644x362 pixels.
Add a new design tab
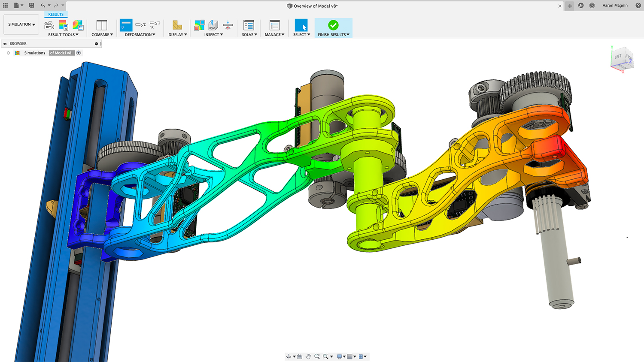570,6
